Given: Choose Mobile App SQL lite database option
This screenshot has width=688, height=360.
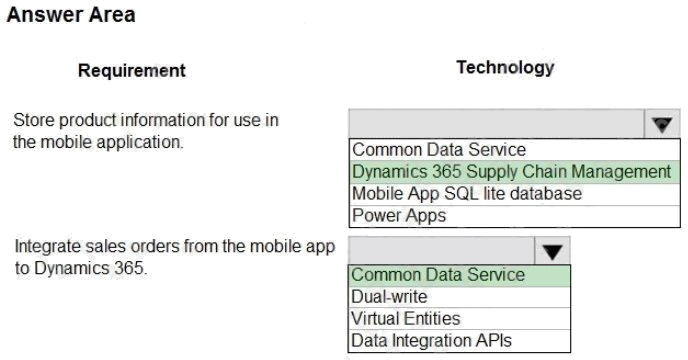Looking at the screenshot, I should tap(515, 194).
